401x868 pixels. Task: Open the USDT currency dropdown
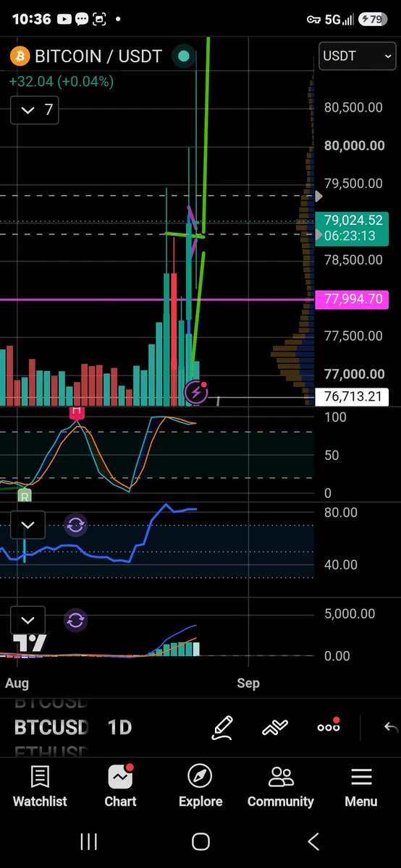[356, 56]
